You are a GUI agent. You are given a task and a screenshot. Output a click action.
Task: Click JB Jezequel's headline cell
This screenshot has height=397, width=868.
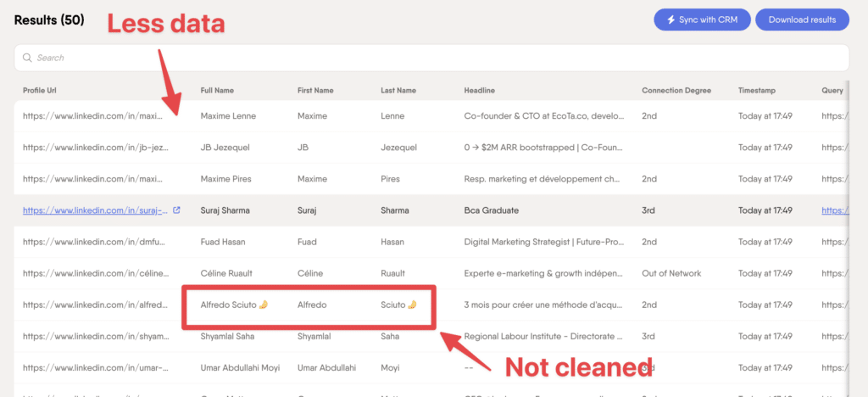(x=543, y=148)
